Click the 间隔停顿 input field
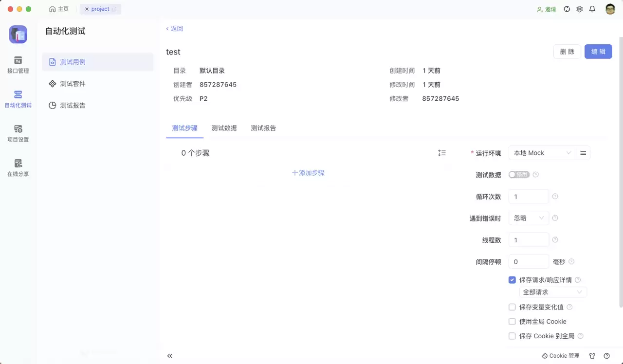 529,261
